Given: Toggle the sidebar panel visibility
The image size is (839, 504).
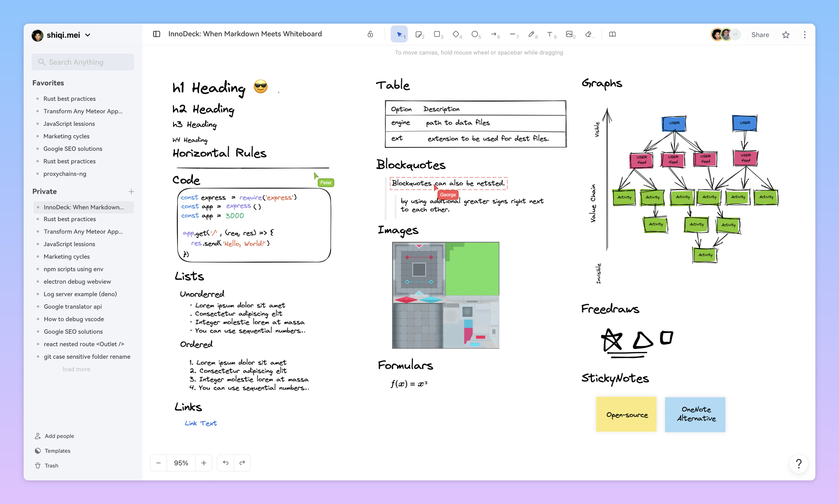Looking at the screenshot, I should click(156, 34).
